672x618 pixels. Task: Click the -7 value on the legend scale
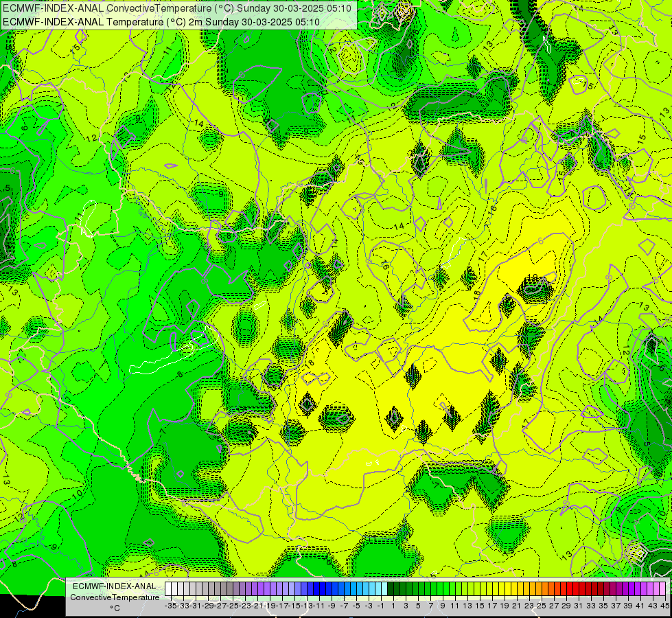(344, 606)
